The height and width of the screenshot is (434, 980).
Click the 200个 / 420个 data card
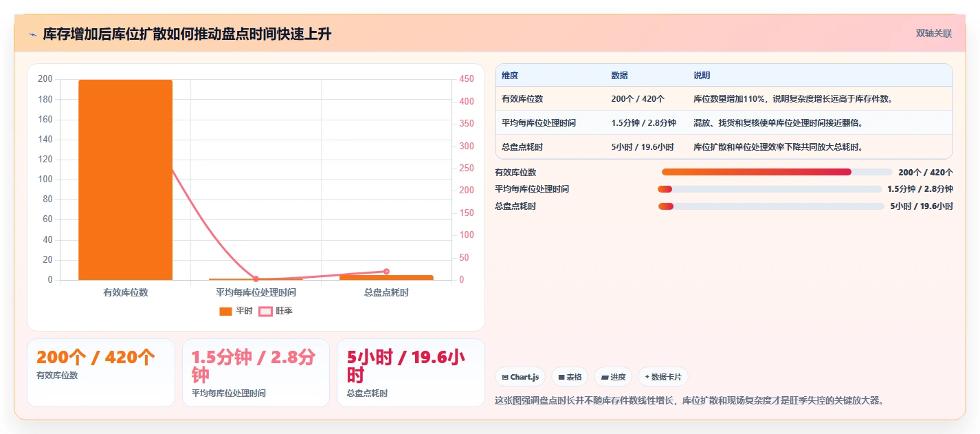pos(101,373)
